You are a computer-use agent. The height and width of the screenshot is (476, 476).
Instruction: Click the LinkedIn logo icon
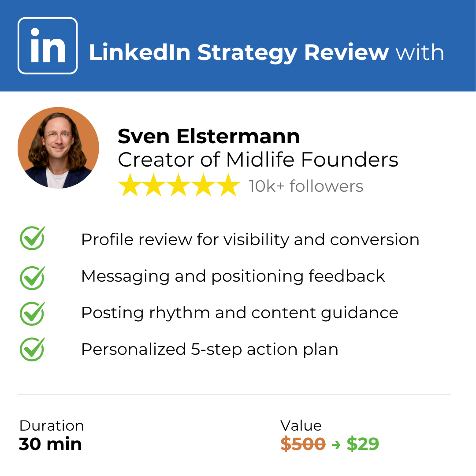48,45
